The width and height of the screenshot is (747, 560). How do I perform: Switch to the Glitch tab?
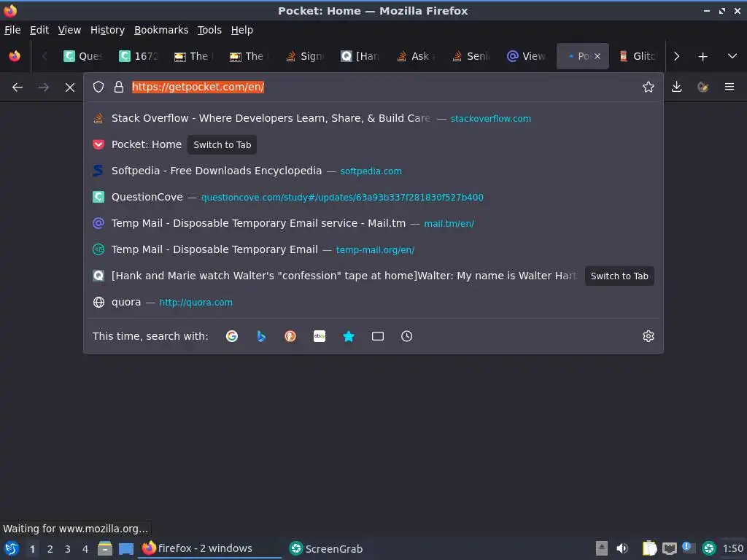[x=638, y=56]
